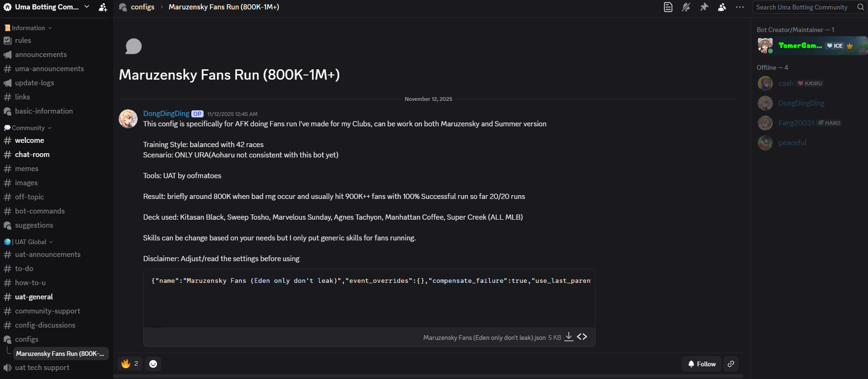
Task: Click the OP badge beside the author
Action: [x=197, y=114]
